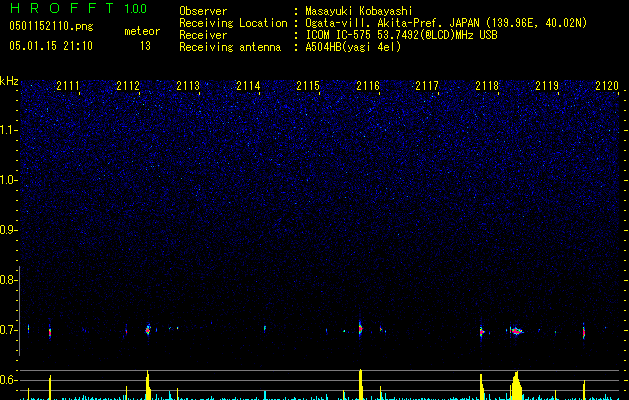Image resolution: width=629 pixels, height=400 pixels.
Task: Click the Receiving Location label
Action: point(233,23)
